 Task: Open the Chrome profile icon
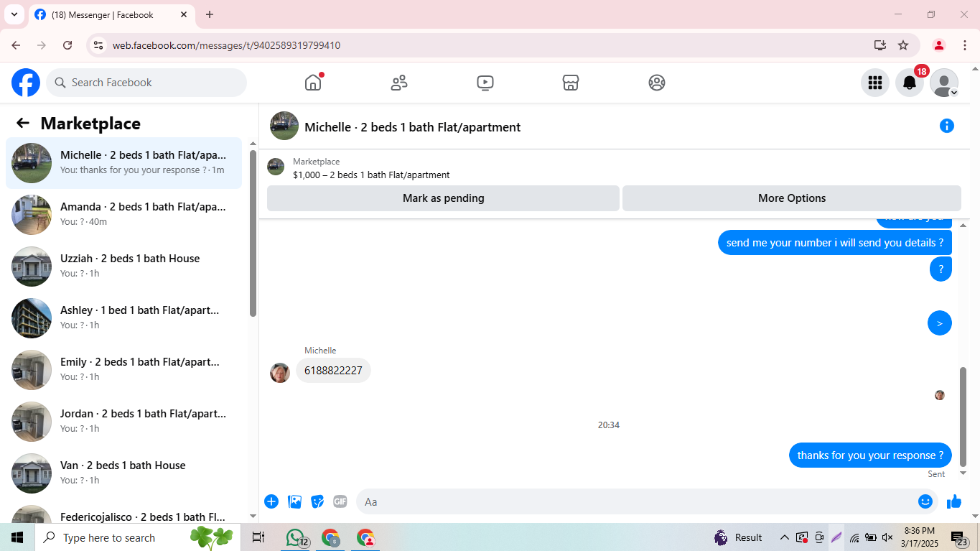(938, 45)
